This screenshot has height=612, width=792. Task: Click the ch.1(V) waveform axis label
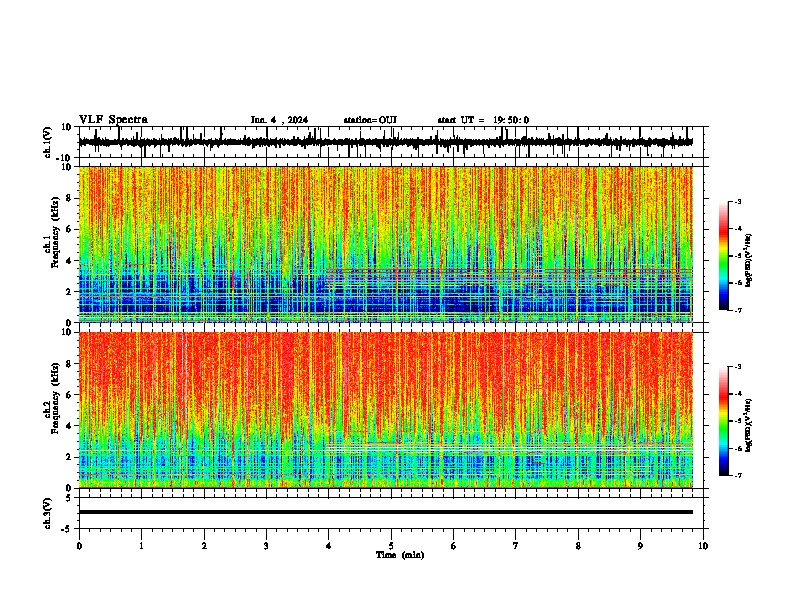pos(48,142)
